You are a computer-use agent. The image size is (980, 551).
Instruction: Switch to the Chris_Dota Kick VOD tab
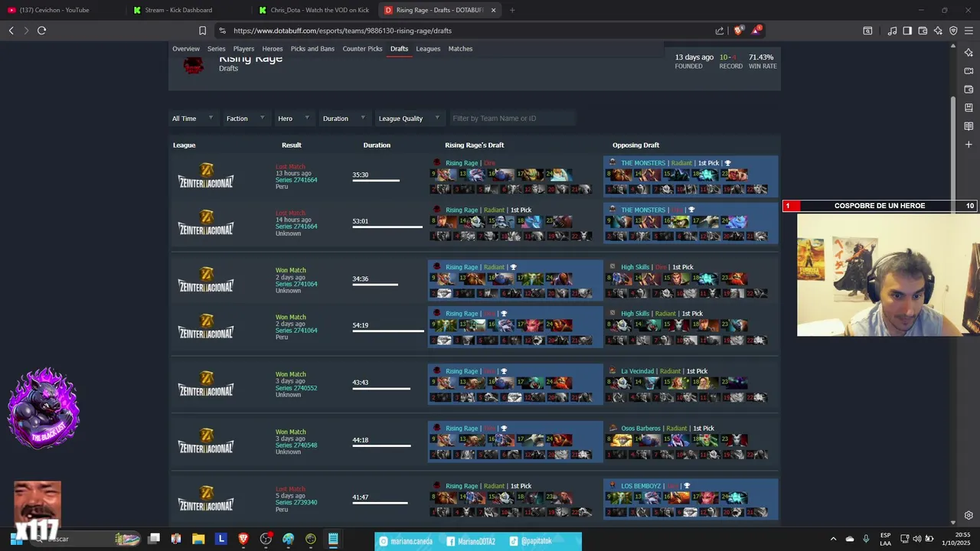[314, 10]
